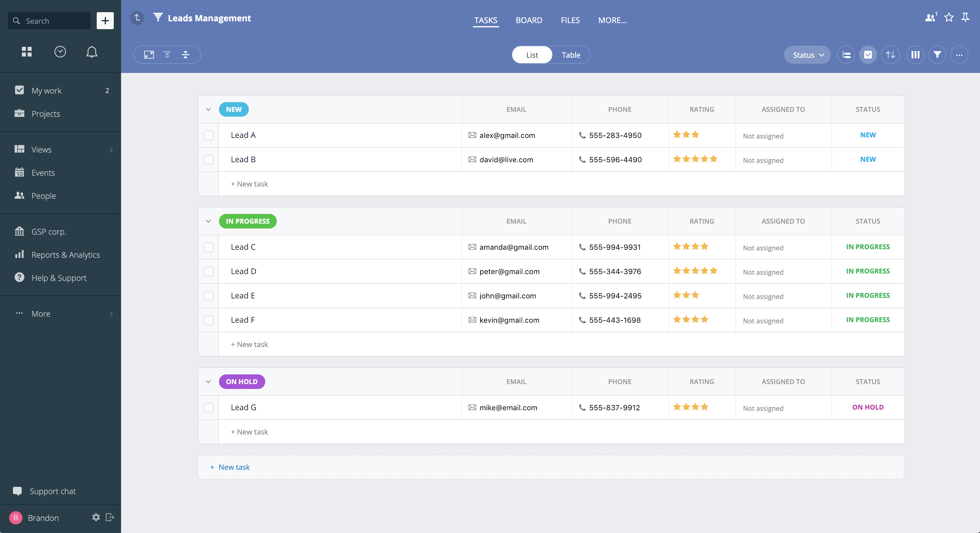The width and height of the screenshot is (980, 533).
Task: Click the phone icon for 555-596-4490
Action: (582, 159)
